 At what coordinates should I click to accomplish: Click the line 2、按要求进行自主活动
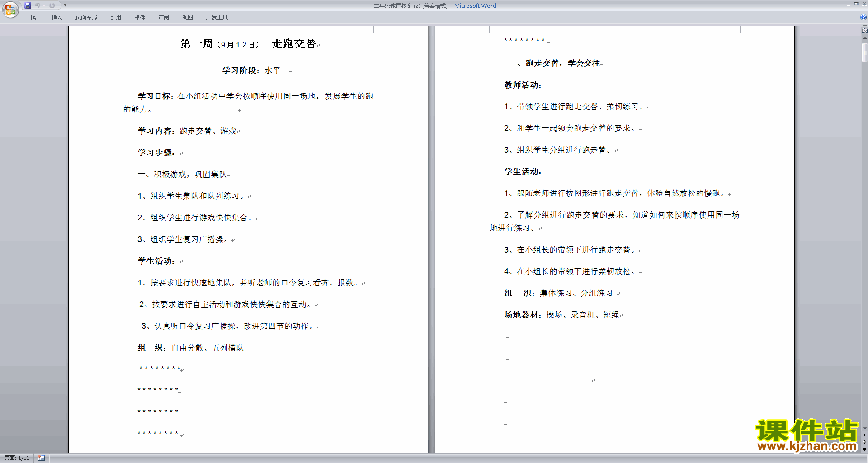(x=226, y=304)
